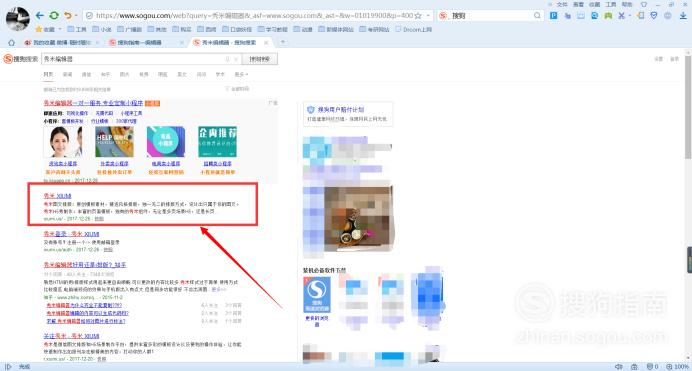Click the green 企典推荐 ad thumbnail
This screenshot has height=371, width=692.
[218, 142]
